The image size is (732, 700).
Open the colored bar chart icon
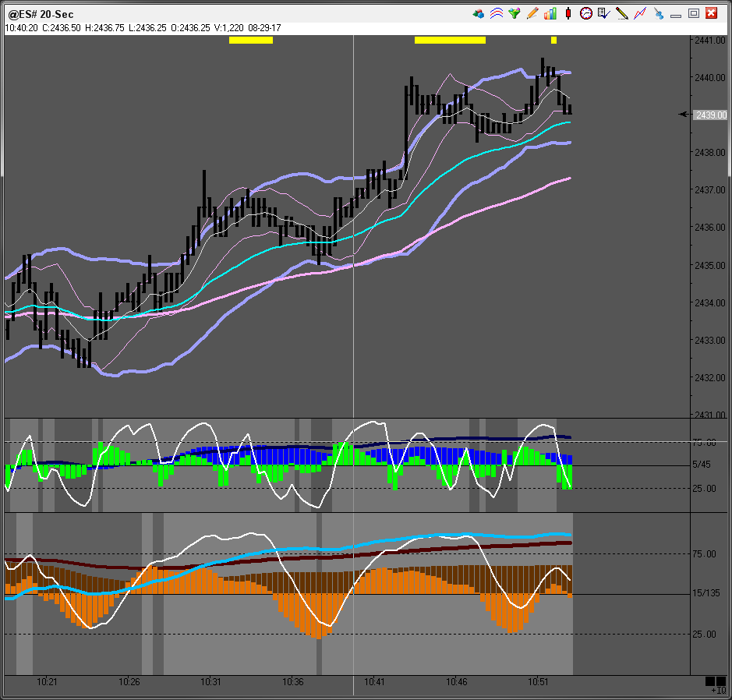[550, 13]
